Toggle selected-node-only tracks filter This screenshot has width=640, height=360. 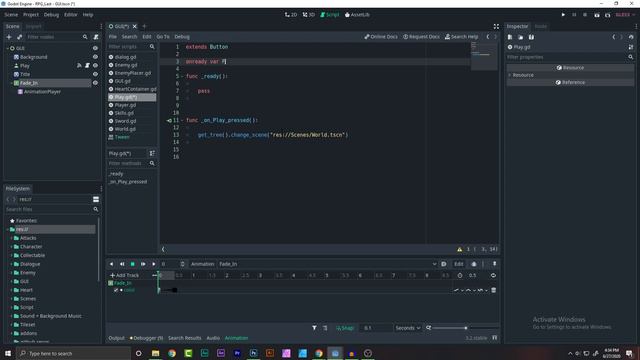pos(314,328)
